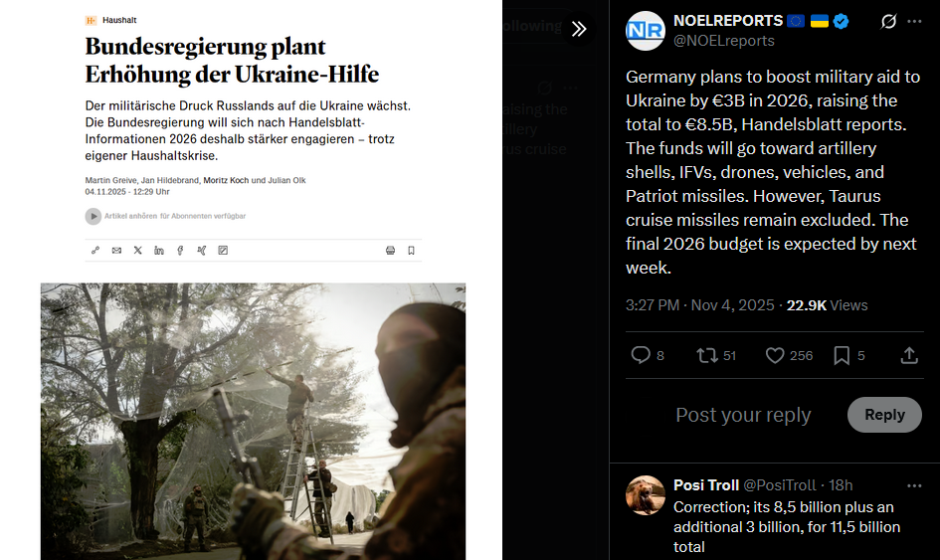
Task: Click the Posi Troll display name
Action: pyautogui.click(x=705, y=485)
